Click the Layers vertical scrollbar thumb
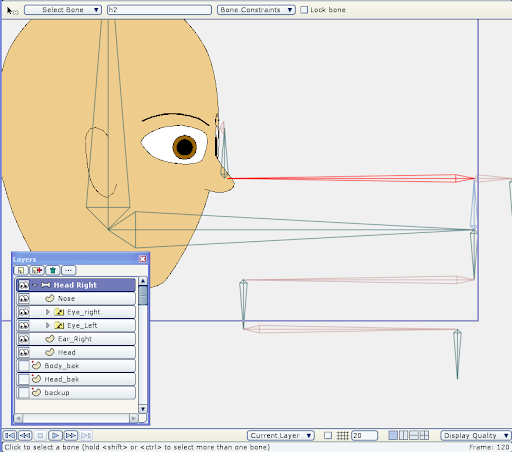The image size is (512, 452). (143, 295)
